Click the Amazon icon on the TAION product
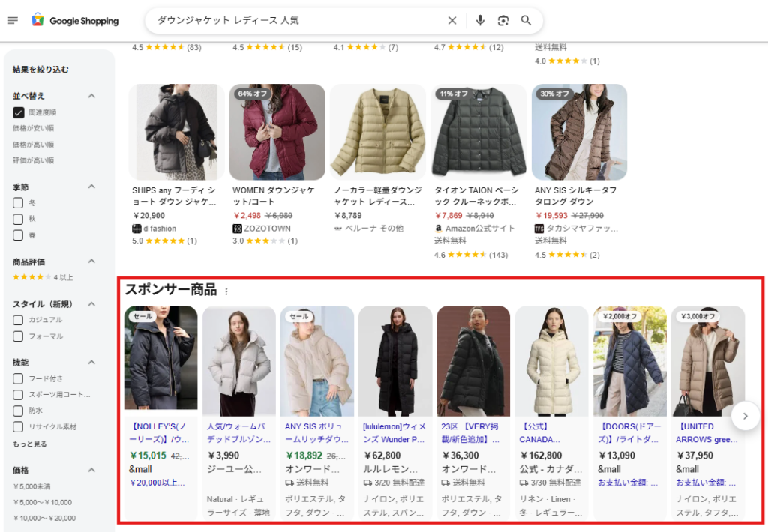 pos(437,229)
